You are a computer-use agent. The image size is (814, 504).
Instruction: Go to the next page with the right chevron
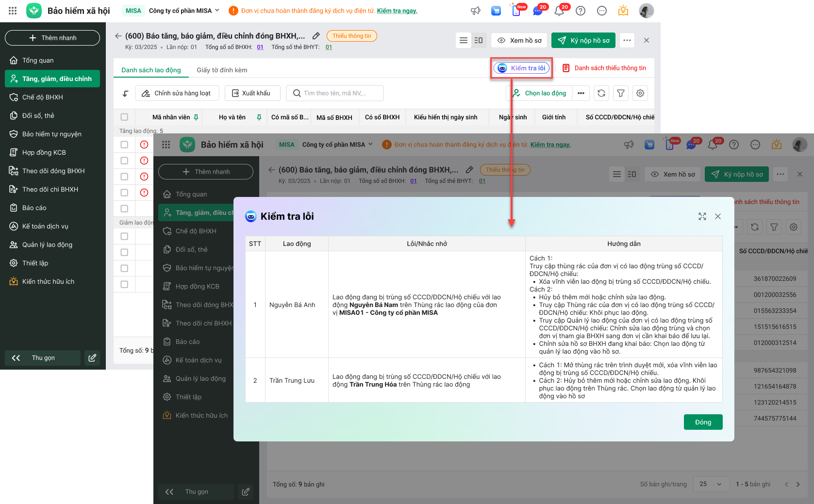[x=798, y=484]
